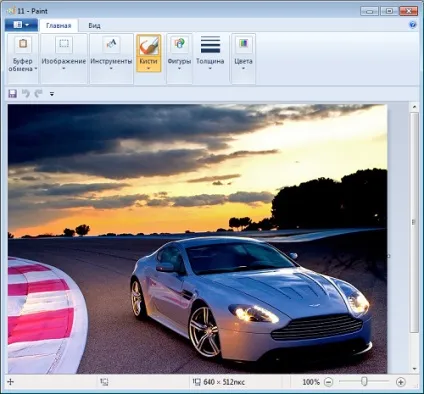Click the 100% zoom level text
Viewport: 424px width, 394px height.
coord(311,382)
